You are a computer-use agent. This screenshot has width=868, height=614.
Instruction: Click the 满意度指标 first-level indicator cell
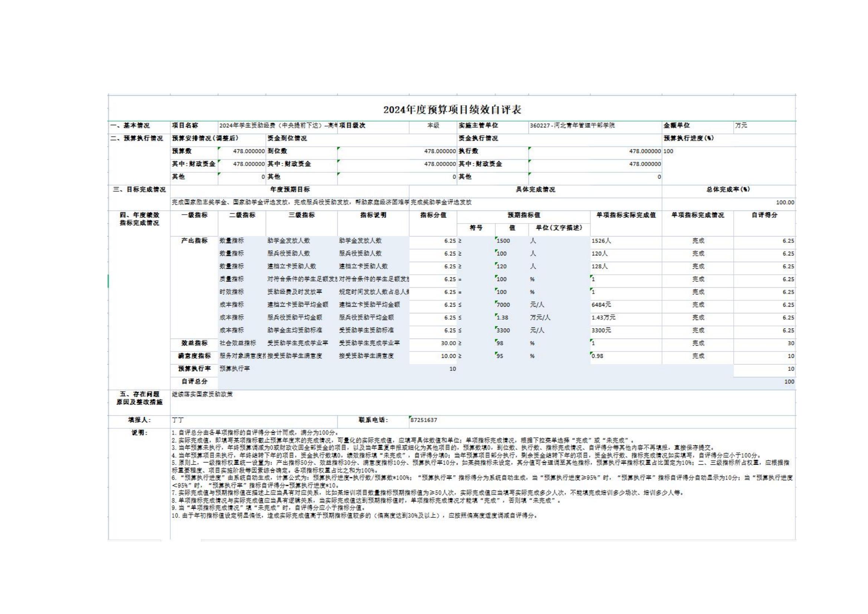point(194,356)
